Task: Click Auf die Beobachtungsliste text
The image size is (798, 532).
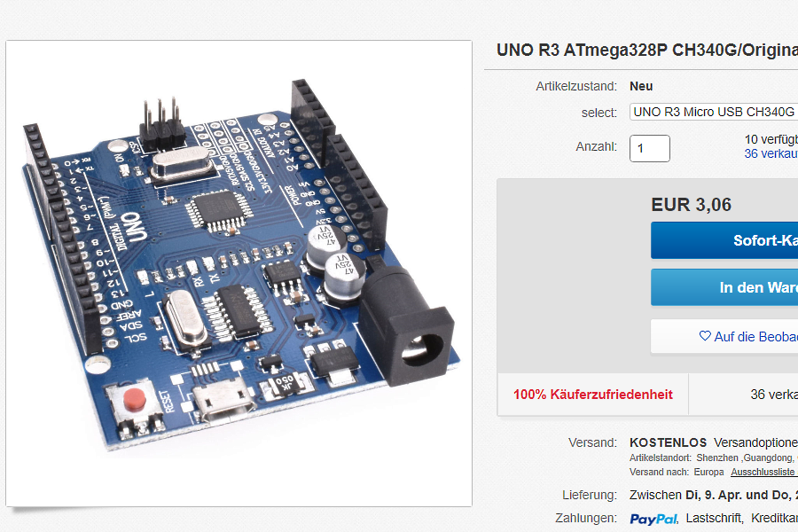Action: coord(755,337)
